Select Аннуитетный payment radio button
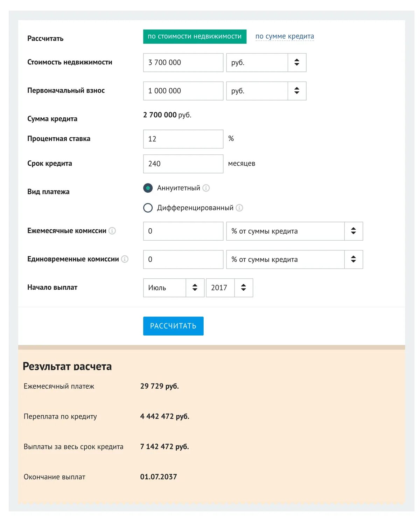The width and height of the screenshot is (420, 519). pyautogui.click(x=148, y=188)
